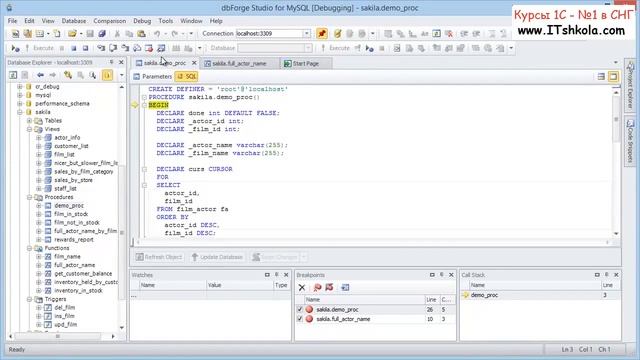Click the Step Out debug icon
The width and height of the screenshot is (640, 360).
pyautogui.click(x=125, y=49)
